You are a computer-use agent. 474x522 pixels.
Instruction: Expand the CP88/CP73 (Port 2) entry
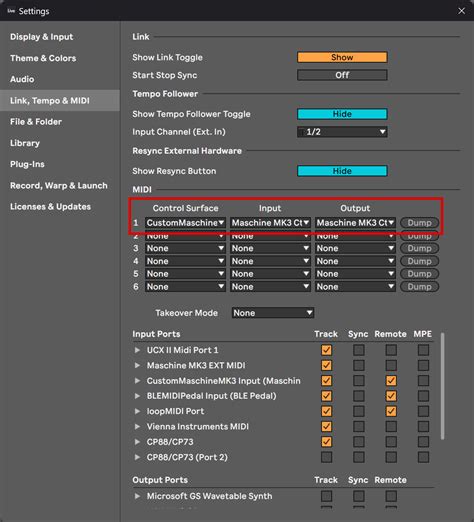[137, 457]
